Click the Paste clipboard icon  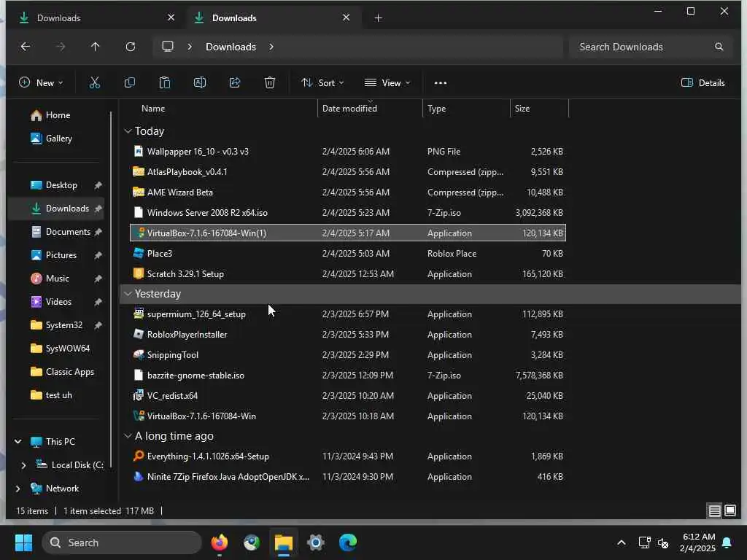(x=164, y=83)
